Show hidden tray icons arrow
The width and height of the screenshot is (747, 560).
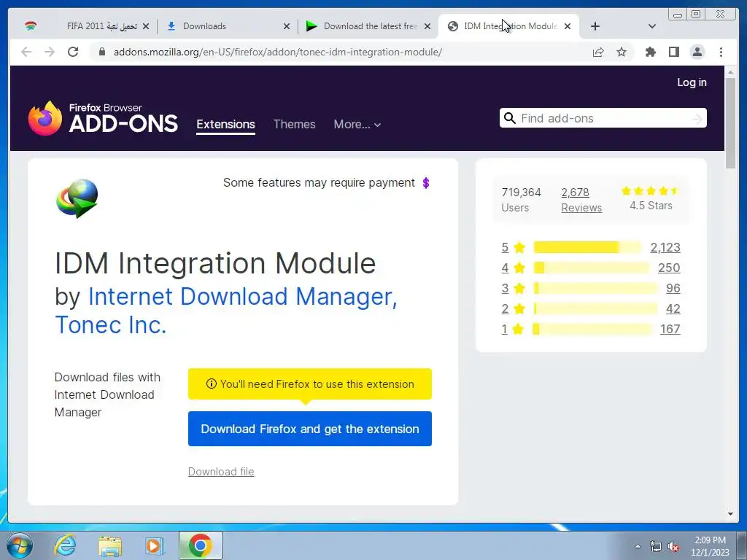pos(638,546)
